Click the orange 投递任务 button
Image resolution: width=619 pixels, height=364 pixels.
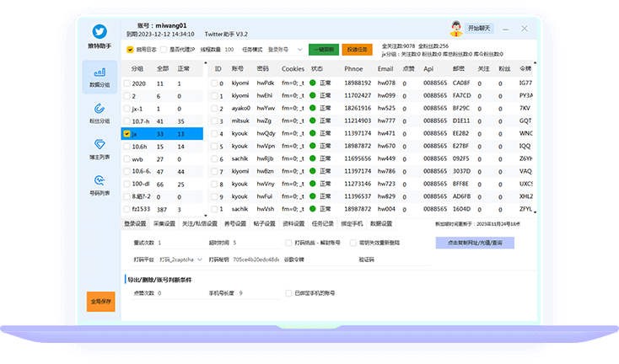358,50
